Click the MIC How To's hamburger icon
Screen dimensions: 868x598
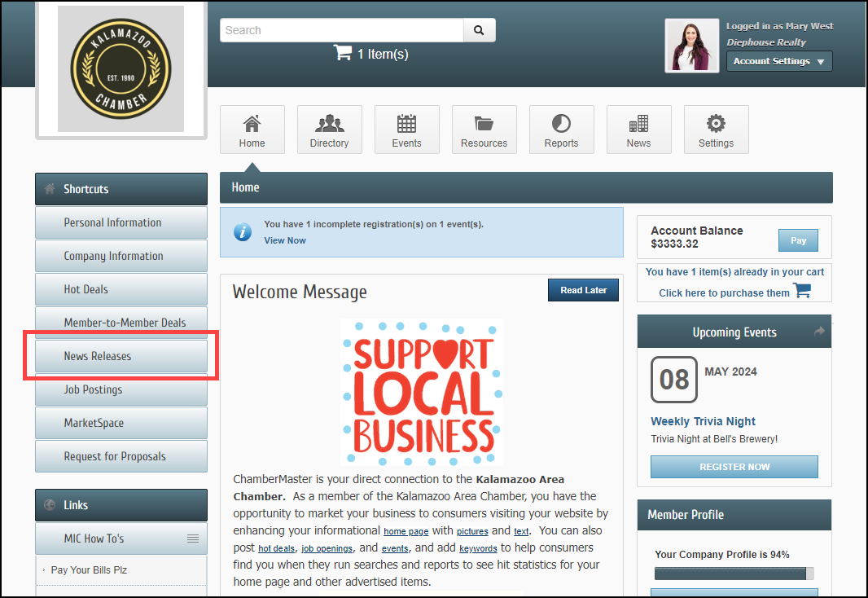(193, 539)
